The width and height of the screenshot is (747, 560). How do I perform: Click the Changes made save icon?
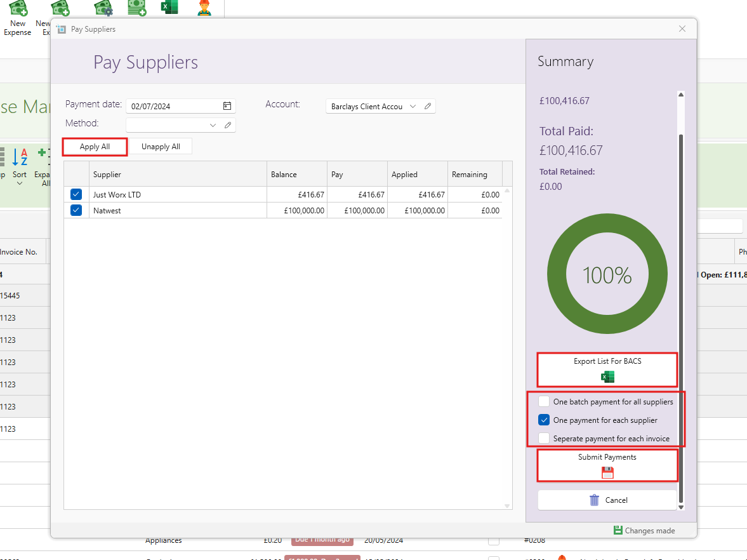click(618, 530)
